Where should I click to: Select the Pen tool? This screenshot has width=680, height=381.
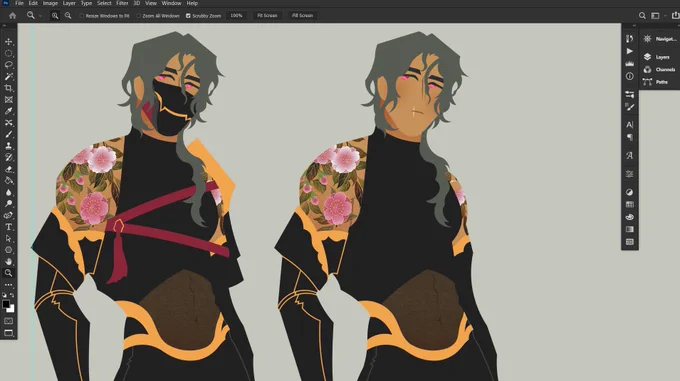tap(8, 215)
